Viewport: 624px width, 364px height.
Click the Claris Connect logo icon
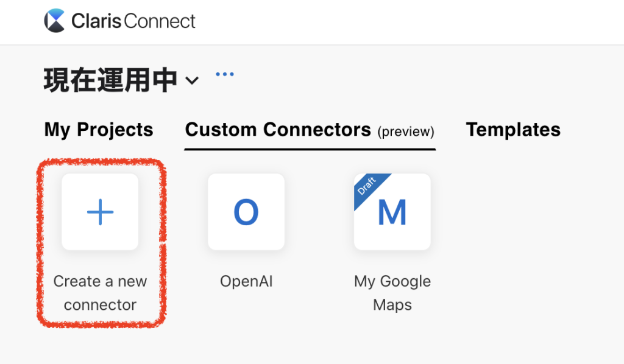(54, 21)
